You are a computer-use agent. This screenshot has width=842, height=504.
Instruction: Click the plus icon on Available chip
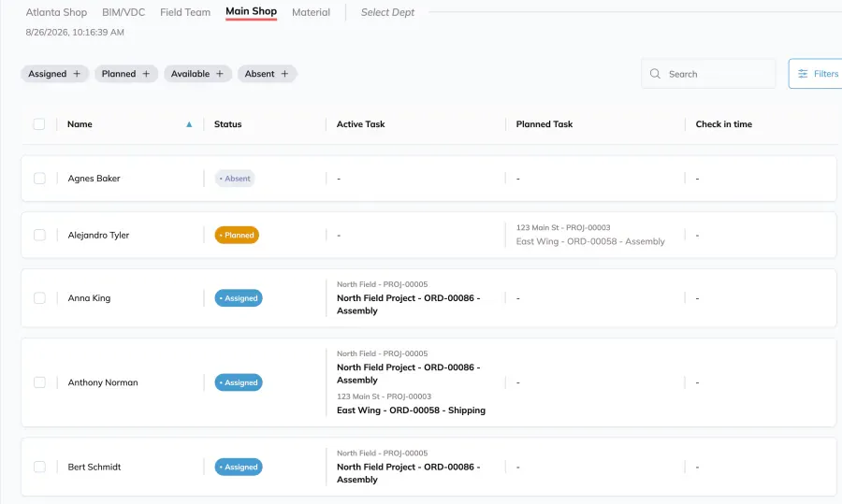[x=220, y=74]
